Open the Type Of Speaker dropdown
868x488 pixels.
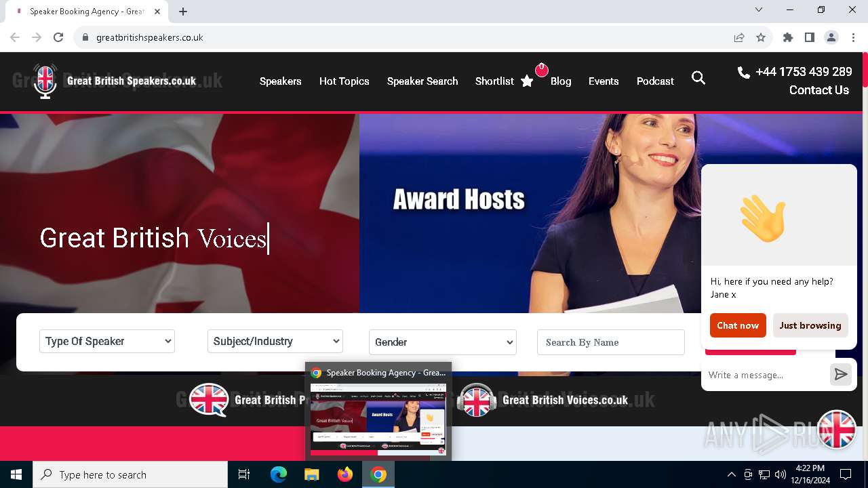pyautogui.click(x=107, y=341)
